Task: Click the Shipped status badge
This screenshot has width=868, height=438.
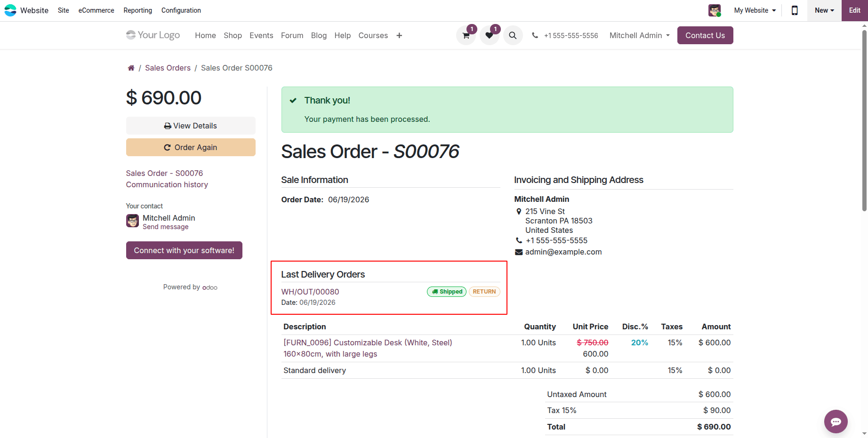Action: [447, 292]
